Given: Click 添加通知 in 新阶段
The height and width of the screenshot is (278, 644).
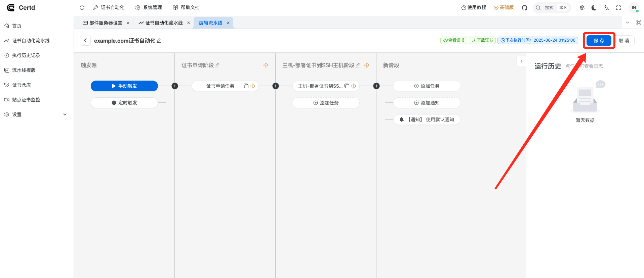Looking at the screenshot, I should pyautogui.click(x=427, y=103).
